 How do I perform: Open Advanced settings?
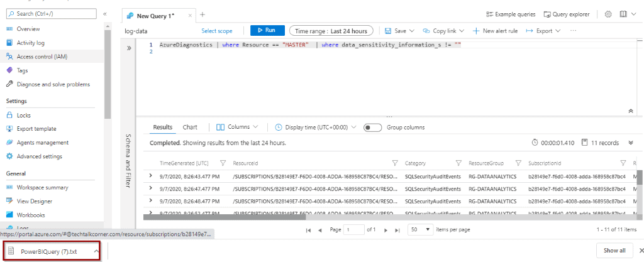[39, 156]
